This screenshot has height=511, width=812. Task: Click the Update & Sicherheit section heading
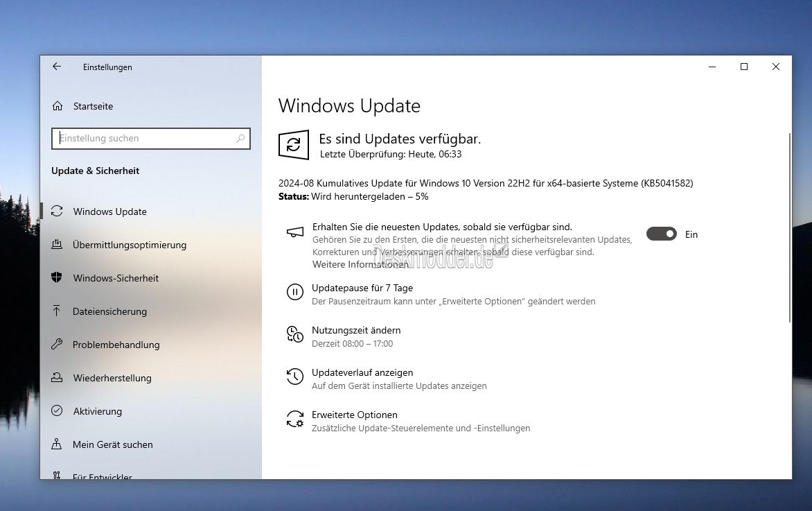click(x=96, y=171)
